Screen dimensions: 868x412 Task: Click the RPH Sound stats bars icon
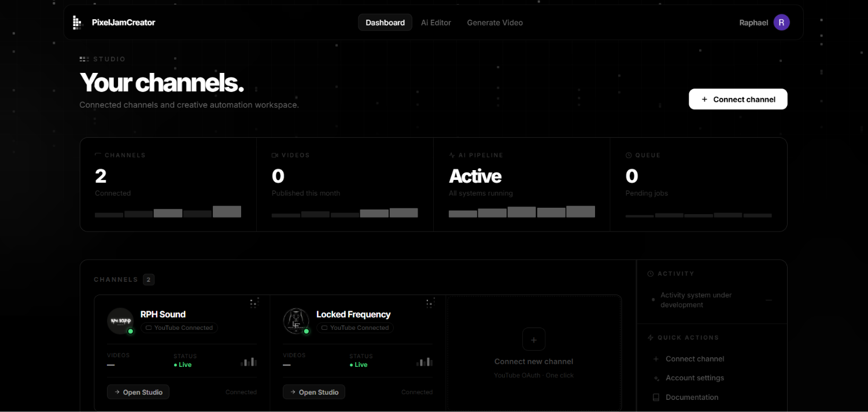(x=249, y=362)
